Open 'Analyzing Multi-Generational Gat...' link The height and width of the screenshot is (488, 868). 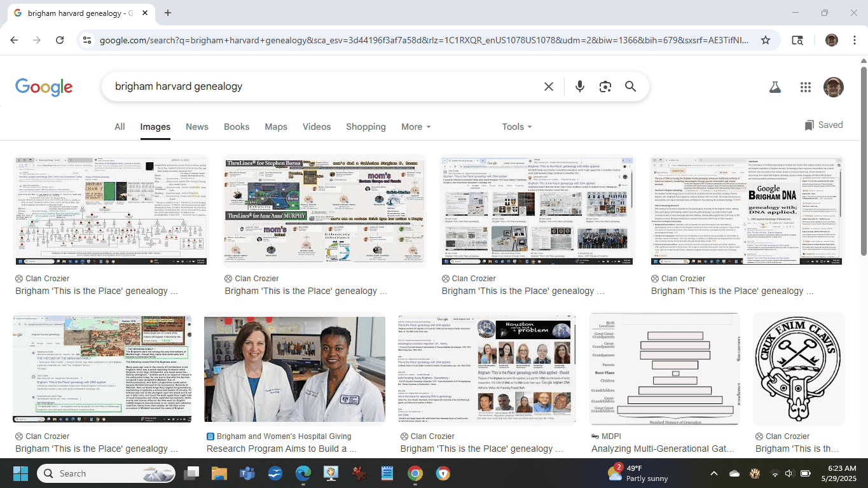click(x=663, y=449)
